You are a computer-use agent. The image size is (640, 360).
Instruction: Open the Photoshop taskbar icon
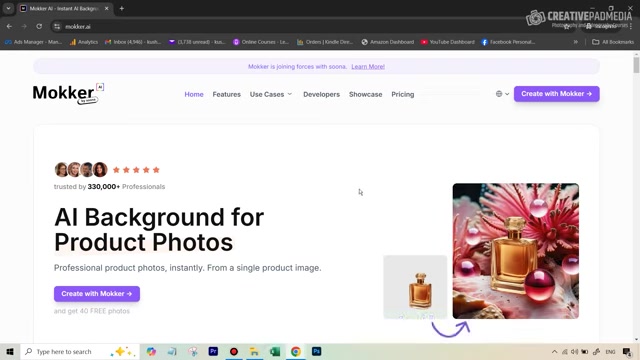pos(316,351)
